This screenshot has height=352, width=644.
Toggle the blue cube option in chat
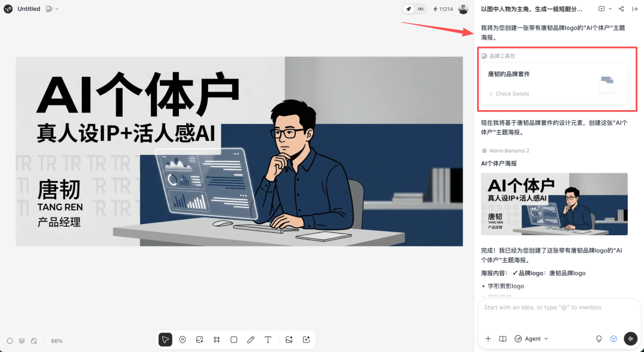pyautogui.click(x=614, y=339)
